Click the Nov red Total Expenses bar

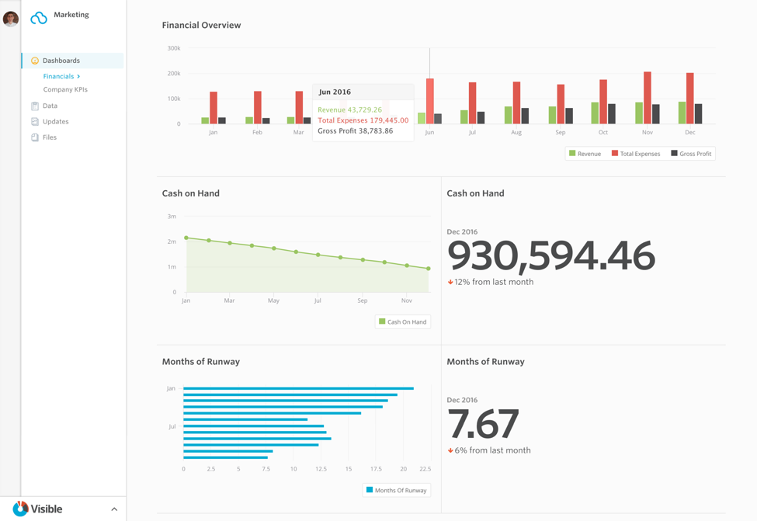647,98
